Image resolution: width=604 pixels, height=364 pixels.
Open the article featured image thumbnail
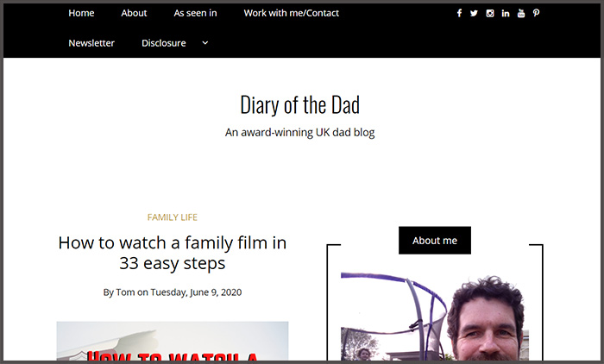click(173, 342)
